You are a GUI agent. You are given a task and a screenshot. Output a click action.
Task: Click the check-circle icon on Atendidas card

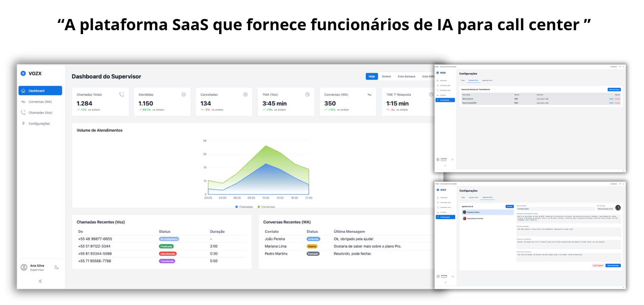coord(184,95)
